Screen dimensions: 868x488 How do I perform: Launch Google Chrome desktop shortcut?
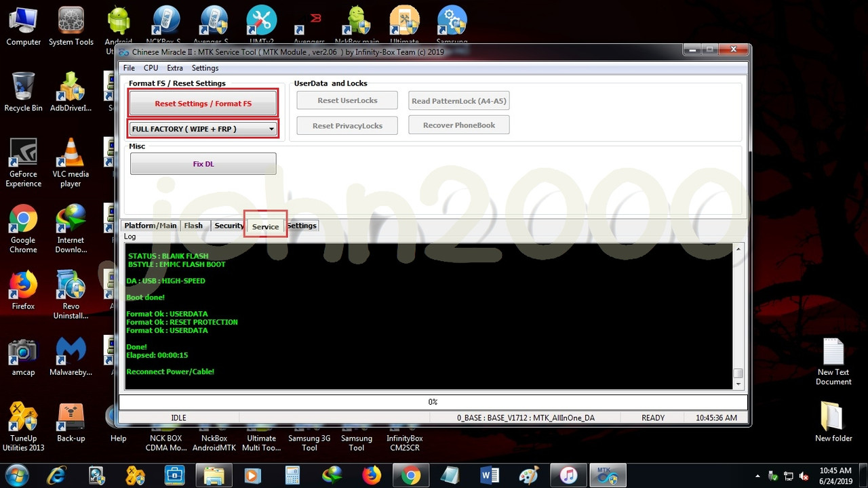(x=23, y=229)
